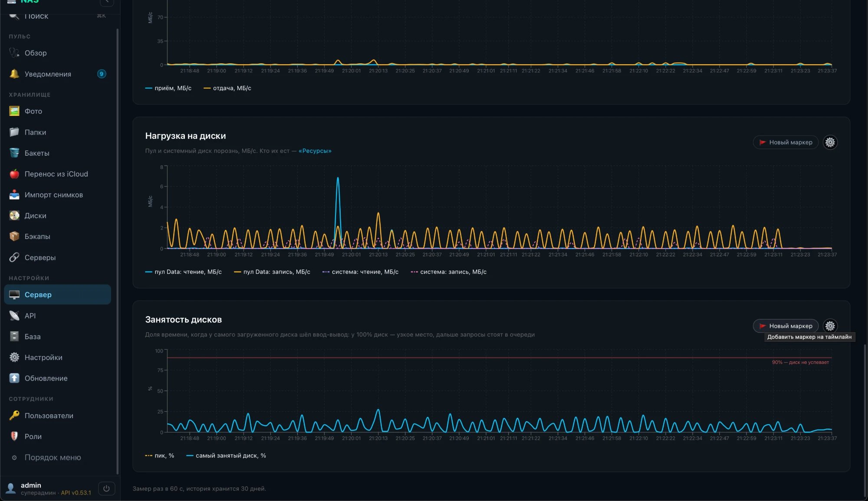Image resolution: width=868 pixels, height=501 pixels.
Task: Open Обновление update page
Action: point(57,378)
